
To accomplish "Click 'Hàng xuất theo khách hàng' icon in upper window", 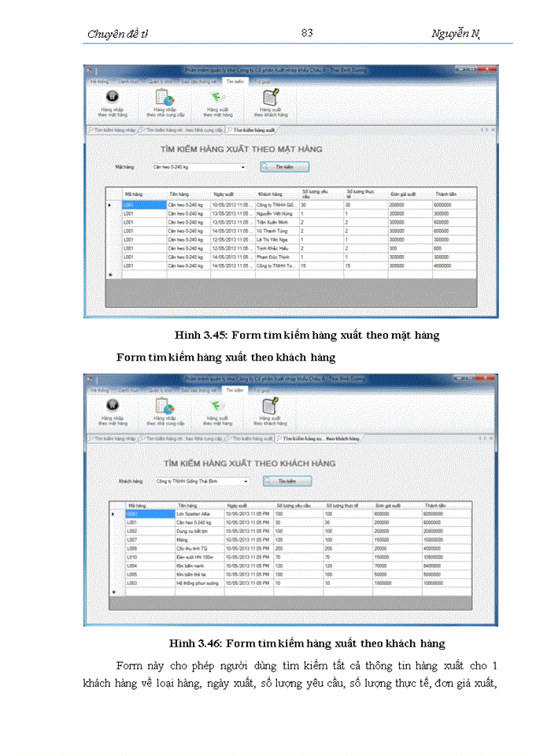I will click(x=271, y=96).
